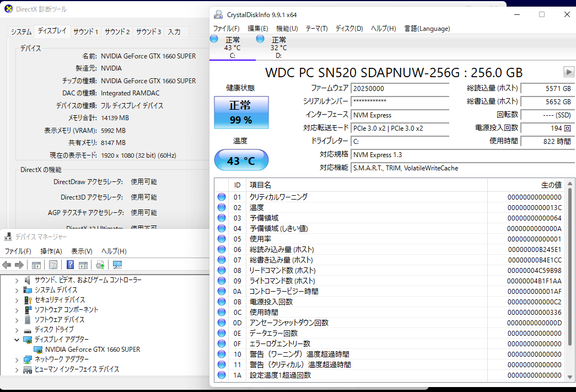This screenshot has height=392, width=576.
Task: Click scroll down arrow of SMART attribute list
Action: pyautogui.click(x=570, y=377)
